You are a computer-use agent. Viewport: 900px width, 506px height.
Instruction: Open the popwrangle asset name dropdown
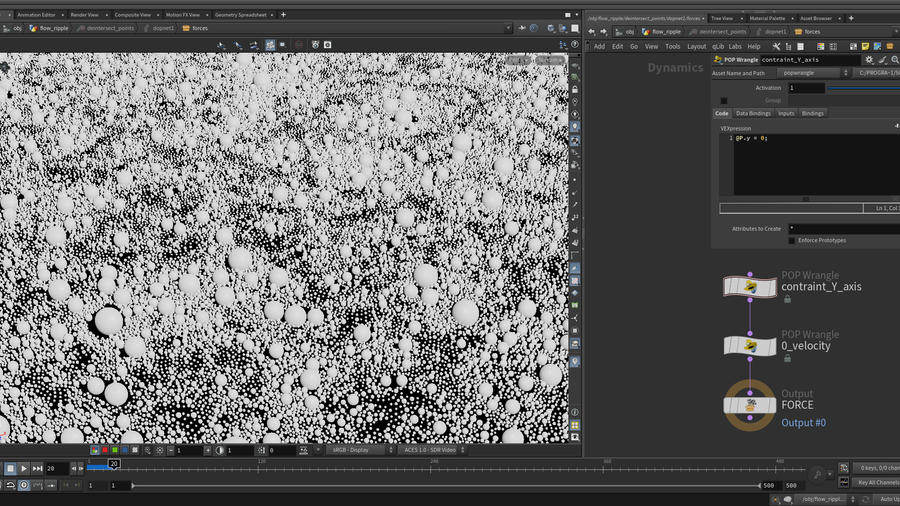(814, 73)
